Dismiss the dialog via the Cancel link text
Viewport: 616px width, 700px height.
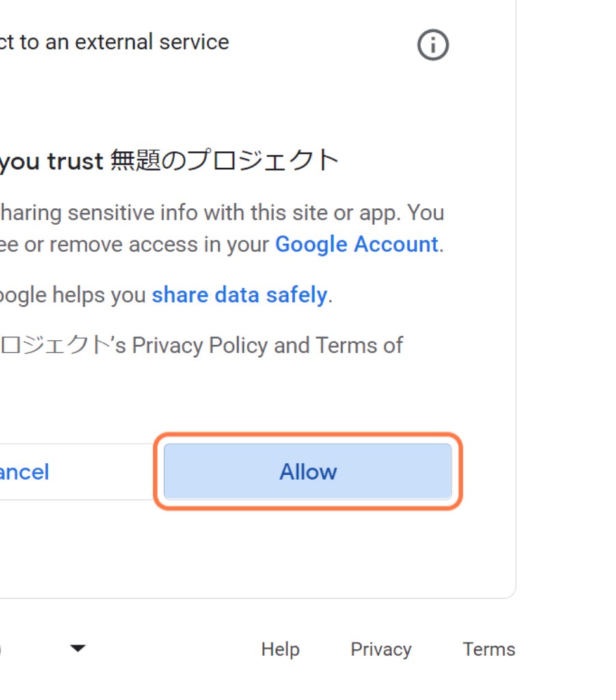(x=25, y=472)
